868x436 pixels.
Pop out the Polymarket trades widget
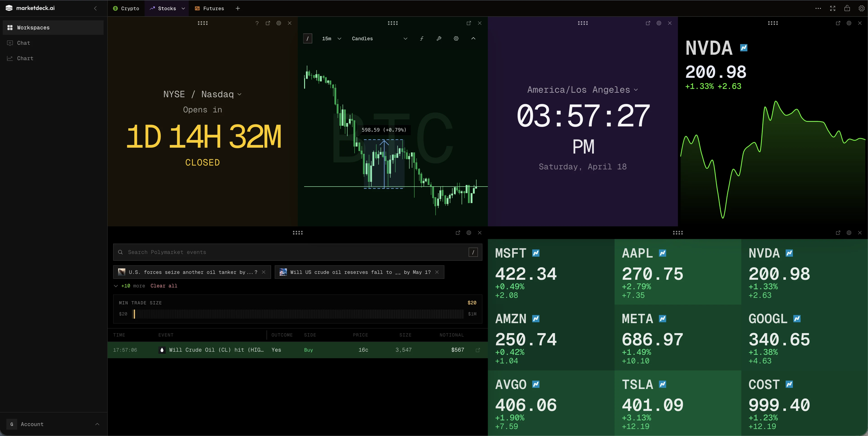(x=458, y=233)
